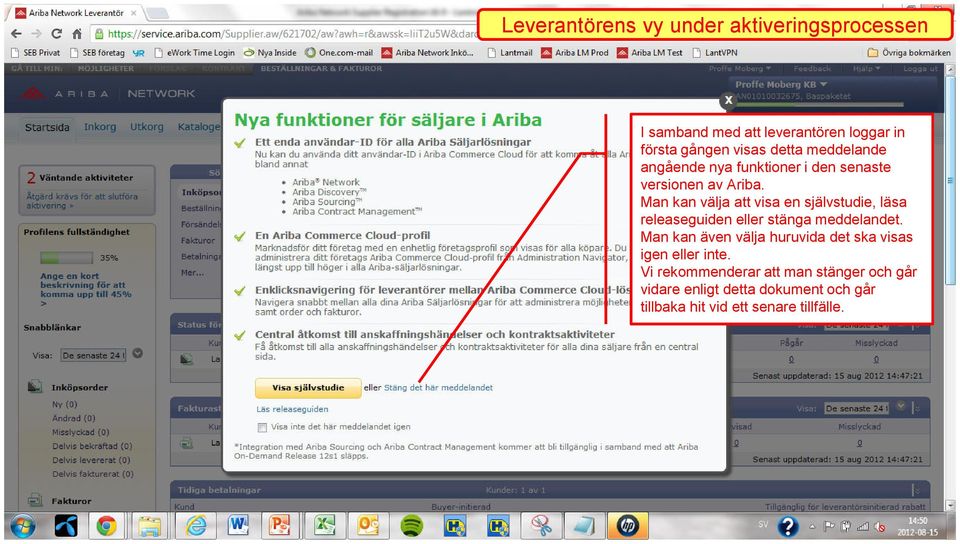This screenshot has width=960, height=544.
Task: Open the Lantmail bookmark
Action: pos(509,53)
